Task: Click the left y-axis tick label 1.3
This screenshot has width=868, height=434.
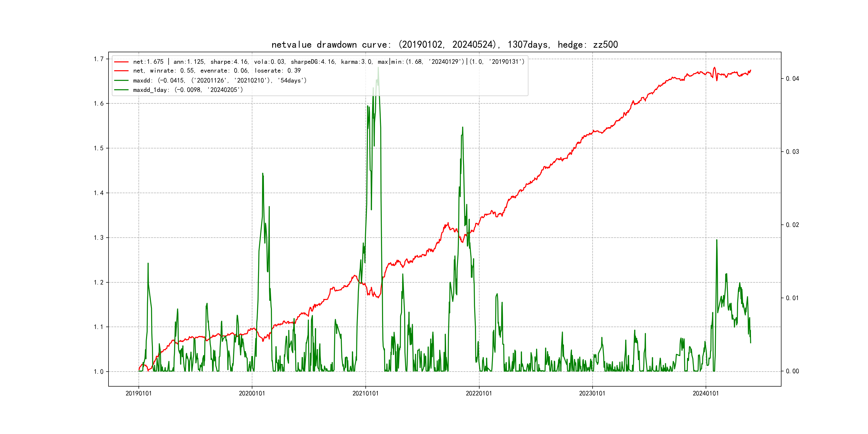Action: tap(99, 238)
